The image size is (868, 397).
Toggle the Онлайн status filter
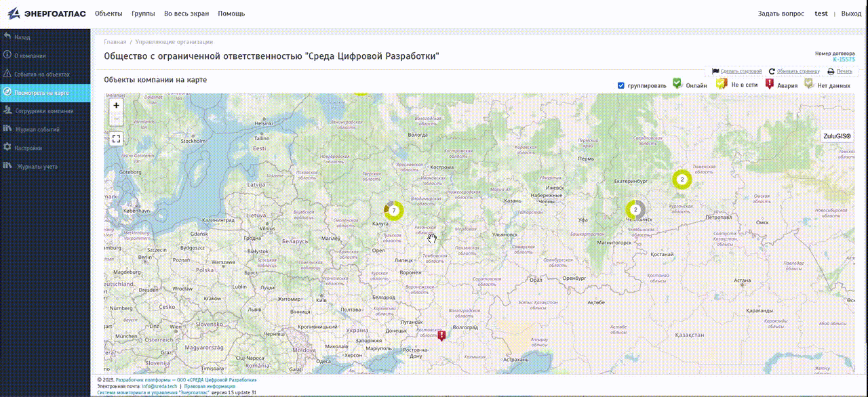[677, 83]
